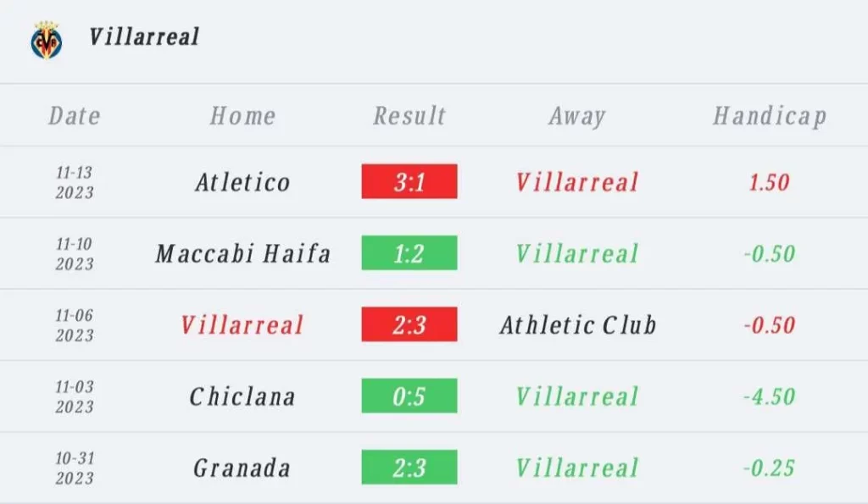Select the -4.50 handicap value
868x504 pixels.
point(770,396)
